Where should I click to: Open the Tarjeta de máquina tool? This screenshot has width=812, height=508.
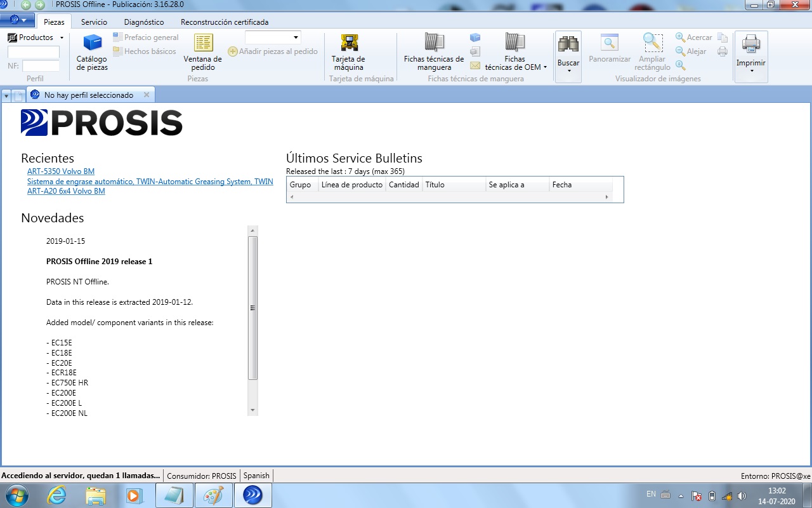349,52
